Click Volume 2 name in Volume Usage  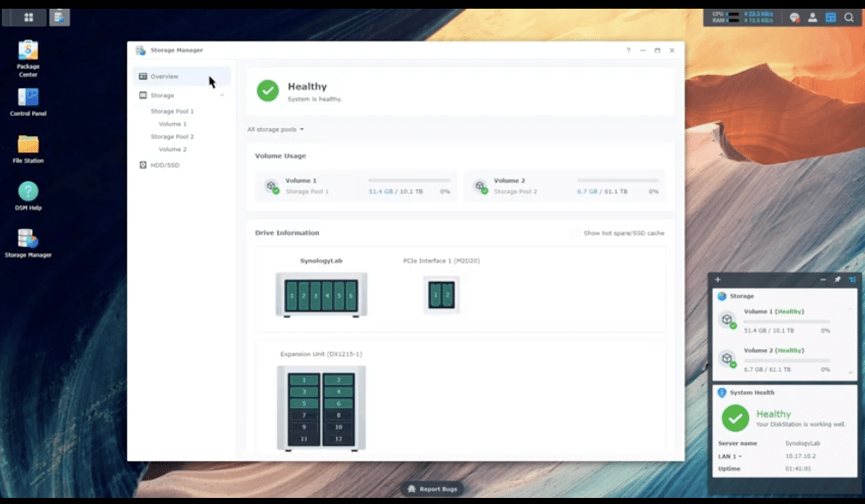(x=510, y=181)
